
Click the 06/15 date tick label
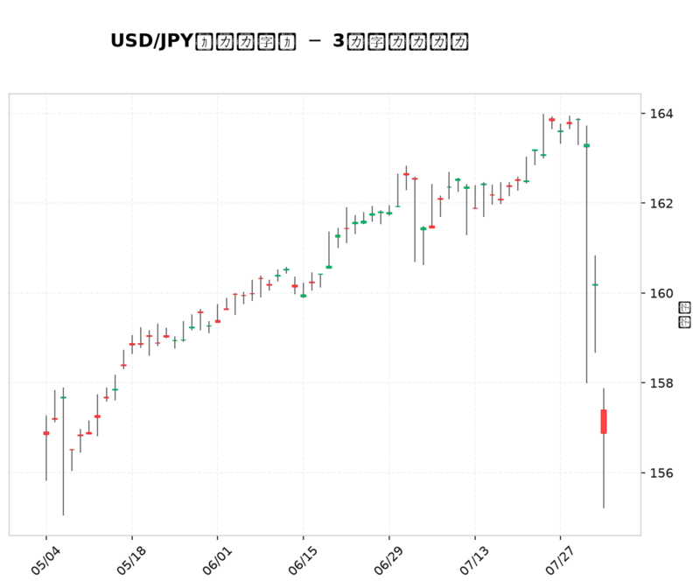[303, 561]
